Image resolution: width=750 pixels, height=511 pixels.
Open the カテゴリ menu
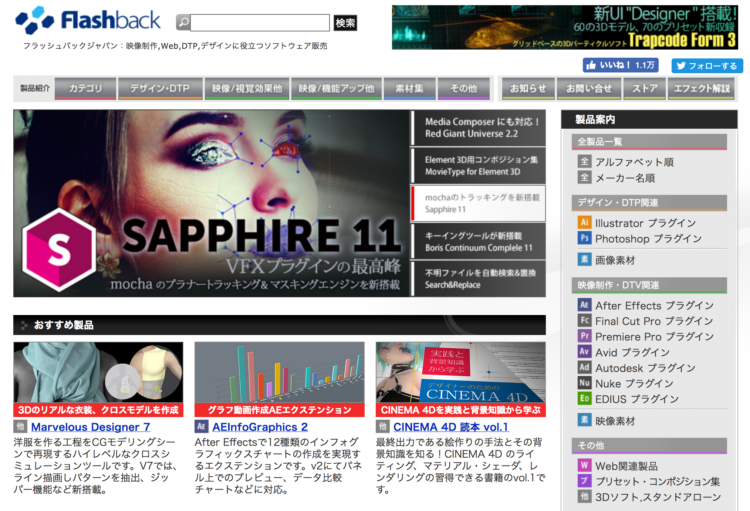click(85, 89)
